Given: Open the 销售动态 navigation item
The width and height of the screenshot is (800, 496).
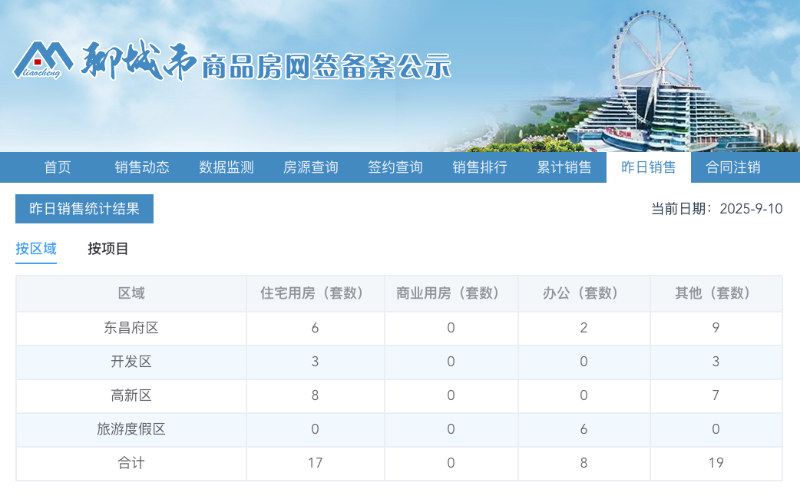Looking at the screenshot, I should [x=142, y=167].
